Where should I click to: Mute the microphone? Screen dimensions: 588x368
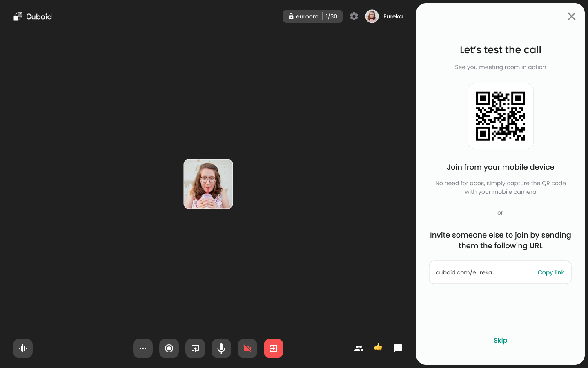(221, 348)
